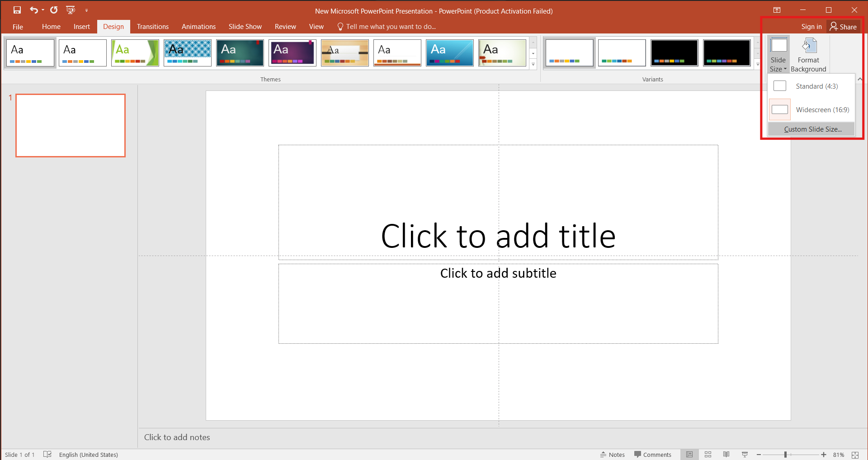Choose Widescreen (16:9) slide size
This screenshot has height=460, width=868.
(x=811, y=109)
